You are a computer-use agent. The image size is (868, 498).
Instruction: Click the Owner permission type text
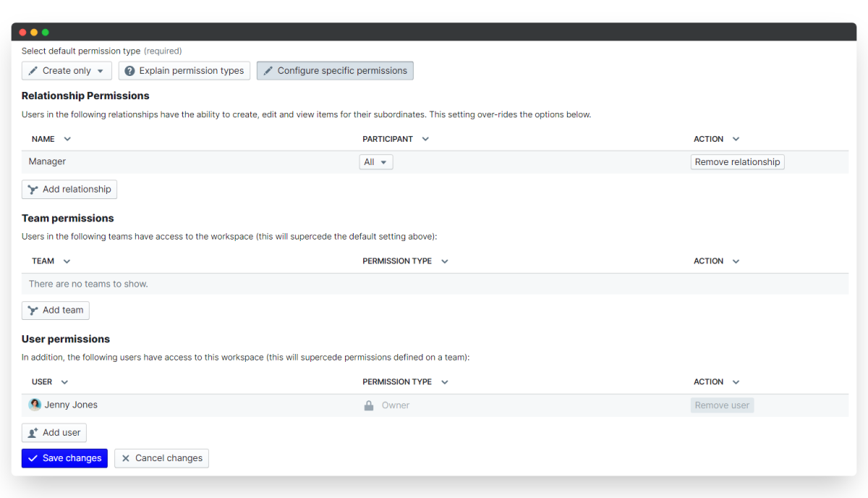(396, 405)
